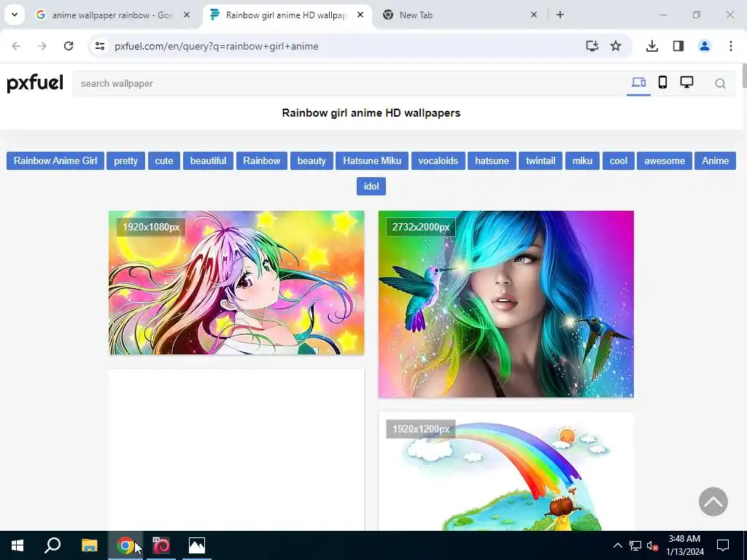Select the idol tag
Viewport: 747px width, 560px height.
pyautogui.click(x=371, y=186)
